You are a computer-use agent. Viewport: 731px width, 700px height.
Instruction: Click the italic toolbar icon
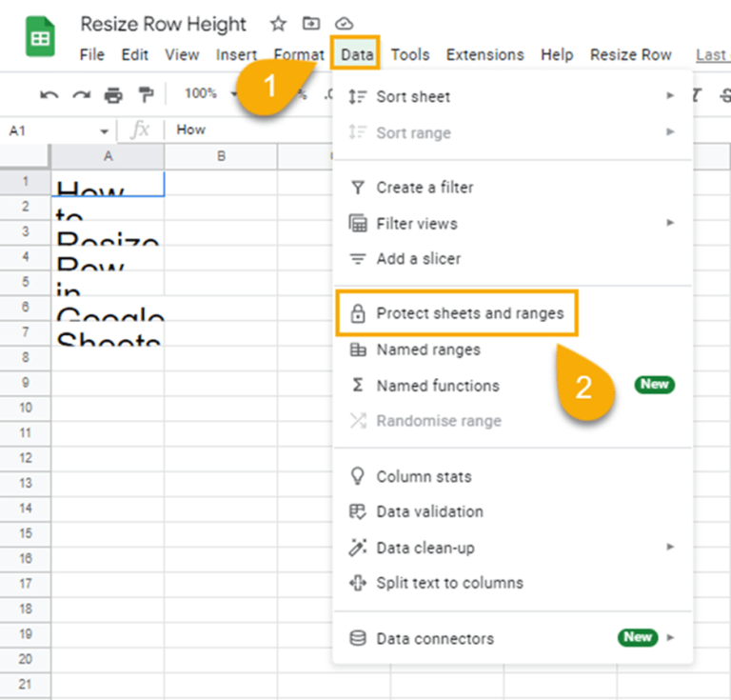[x=697, y=95]
